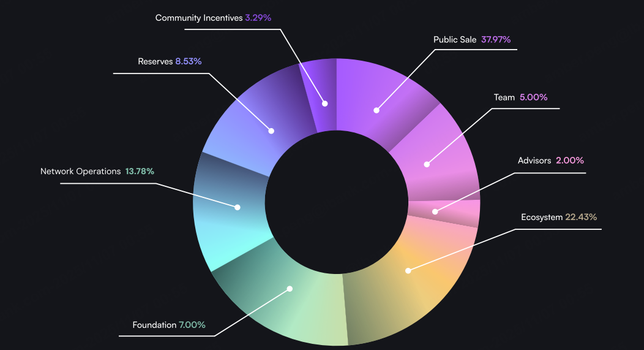The image size is (644, 350).
Task: Click the white marker dot on Public Sale segment
Action: point(376,110)
